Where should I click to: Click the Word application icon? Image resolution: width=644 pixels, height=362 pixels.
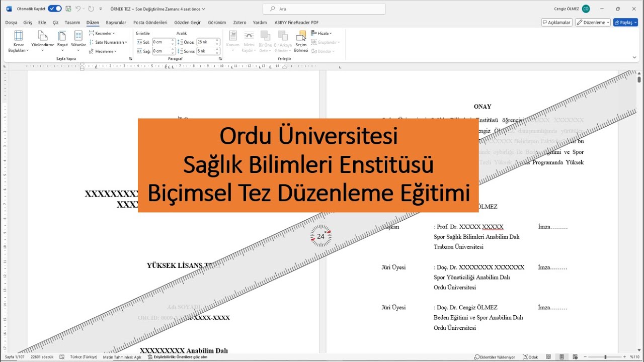pyautogui.click(x=9, y=9)
